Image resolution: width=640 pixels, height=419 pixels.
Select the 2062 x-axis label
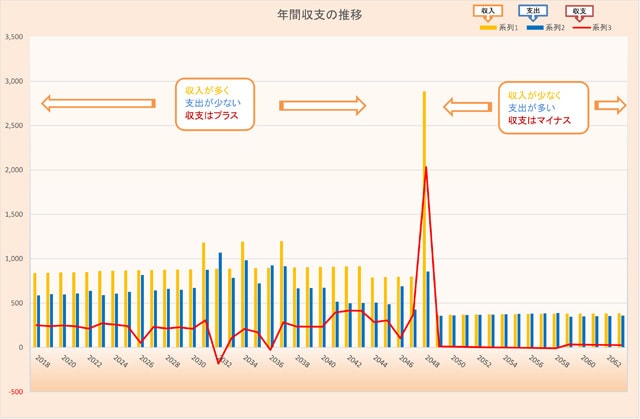[613, 361]
